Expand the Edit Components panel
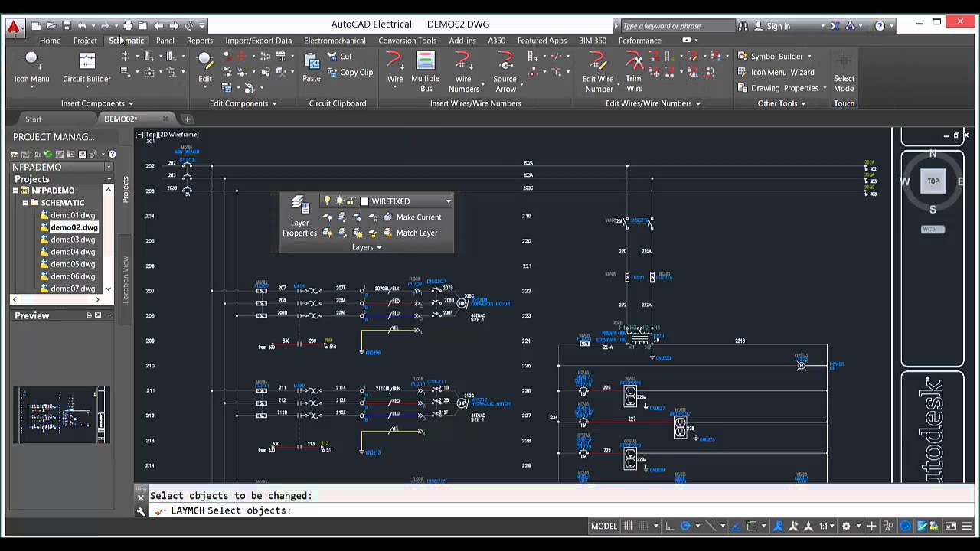 point(243,103)
